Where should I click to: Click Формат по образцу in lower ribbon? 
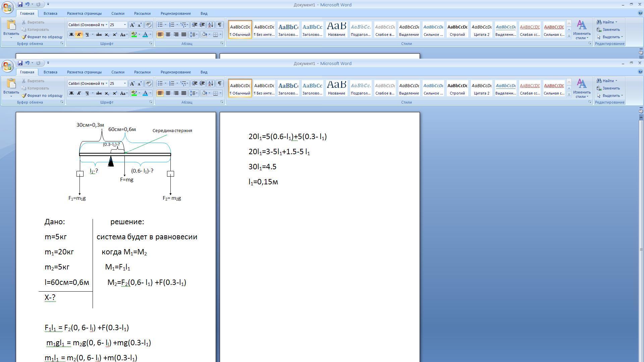point(42,96)
